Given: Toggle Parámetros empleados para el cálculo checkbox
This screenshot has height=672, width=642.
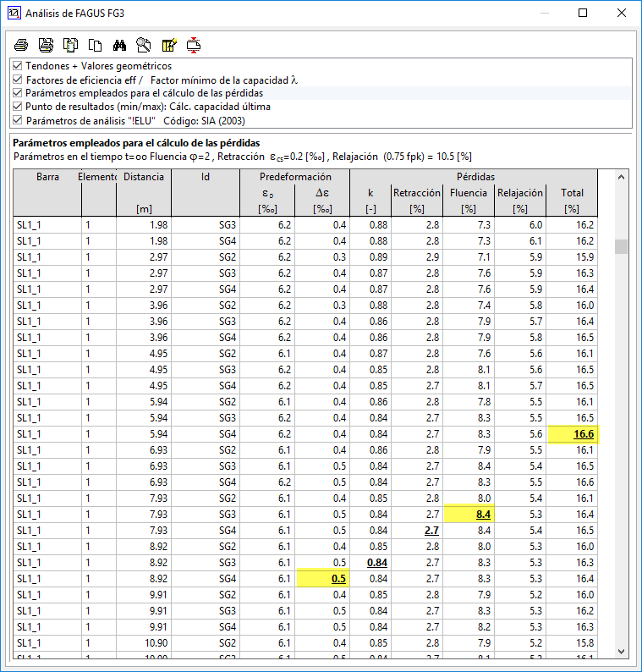Looking at the screenshot, I should pyautogui.click(x=18, y=93).
